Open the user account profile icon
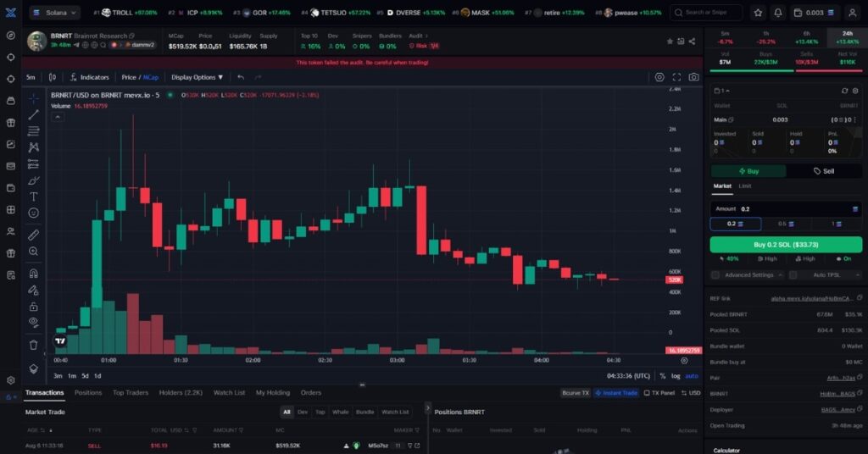Viewport: 868px width, 454px height. point(853,12)
